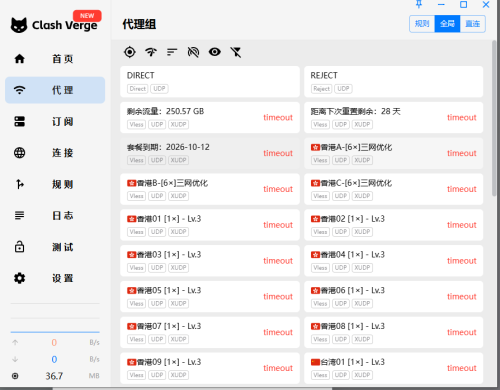Open the 测试 test page
Screen dimensions: 500x390
pos(55,247)
